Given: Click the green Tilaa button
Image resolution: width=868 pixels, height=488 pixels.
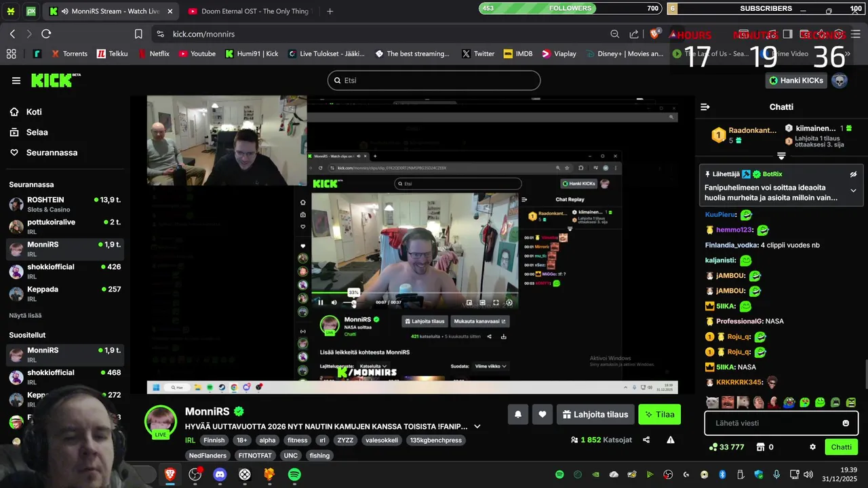Looking at the screenshot, I should click(x=660, y=414).
